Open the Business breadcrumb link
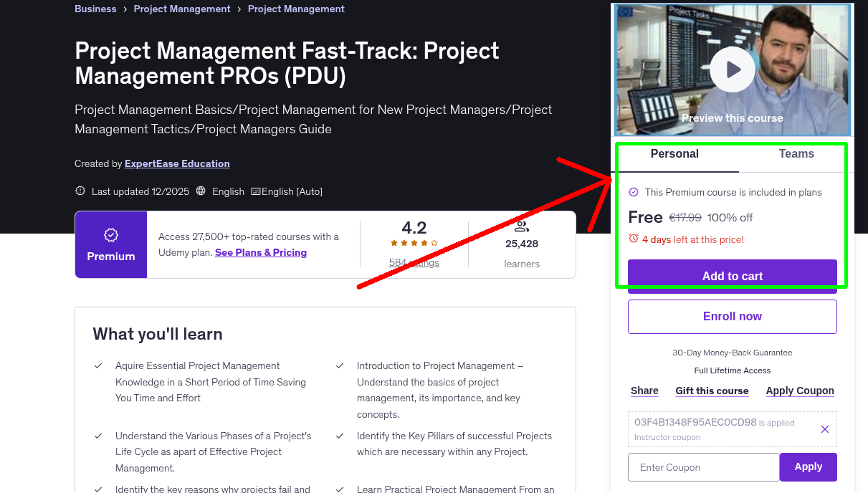The height and width of the screenshot is (493, 868). point(95,9)
